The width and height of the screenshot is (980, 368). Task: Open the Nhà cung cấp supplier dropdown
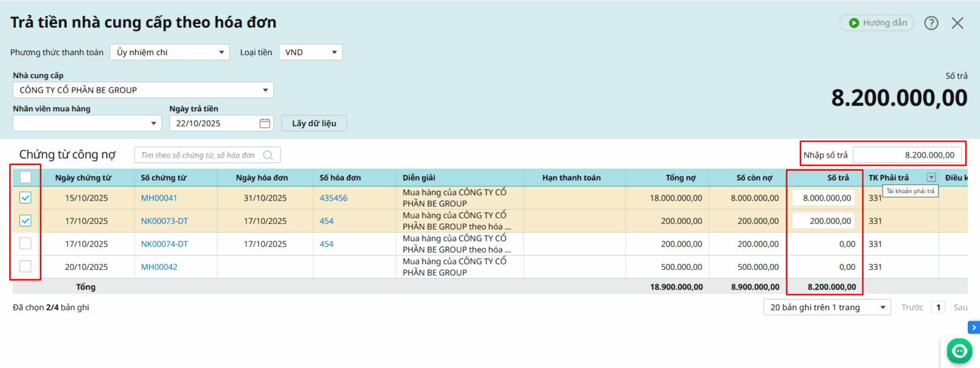[x=143, y=90]
